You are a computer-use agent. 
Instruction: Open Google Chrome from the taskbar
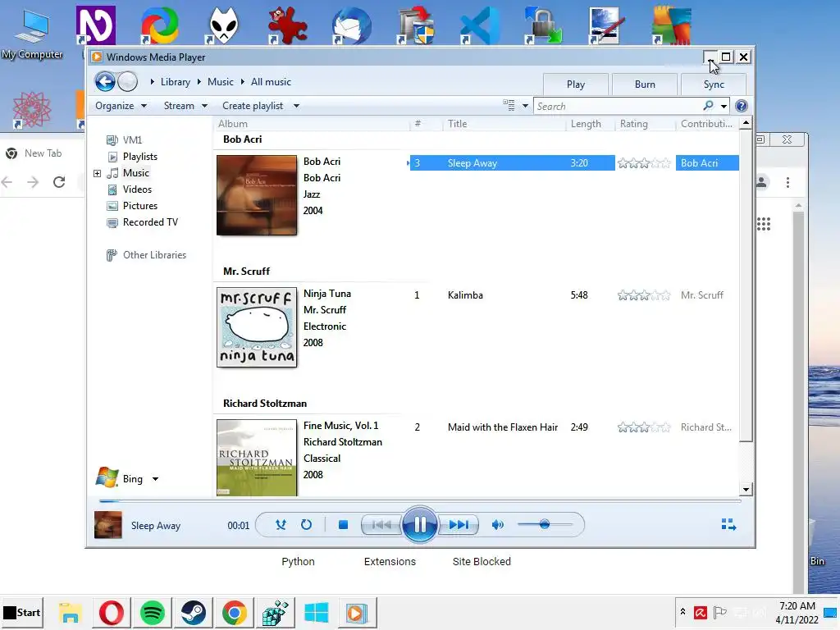[234, 612]
